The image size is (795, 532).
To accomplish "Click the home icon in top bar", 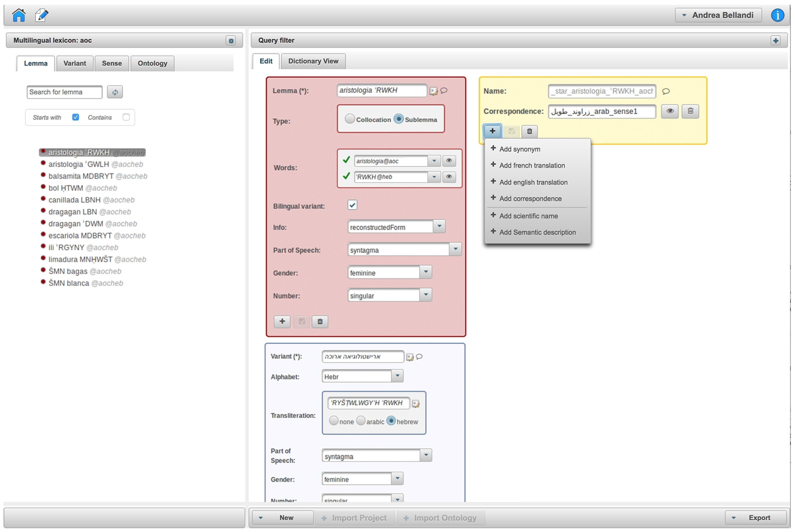I will [19, 15].
